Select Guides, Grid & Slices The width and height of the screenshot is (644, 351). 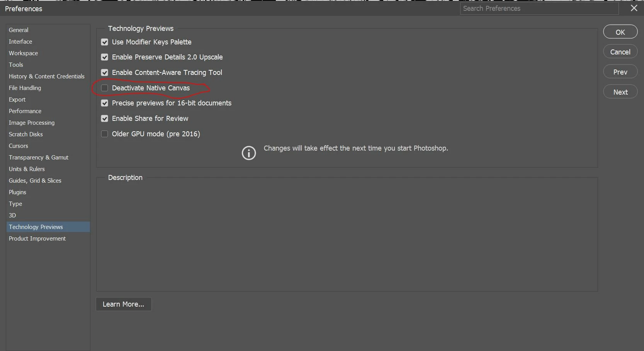click(48, 180)
